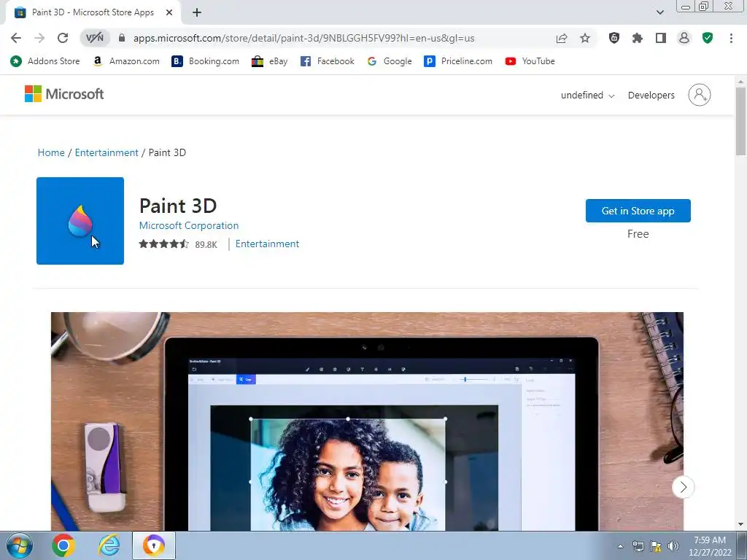Open the Chrome profile avatar

[x=684, y=38]
